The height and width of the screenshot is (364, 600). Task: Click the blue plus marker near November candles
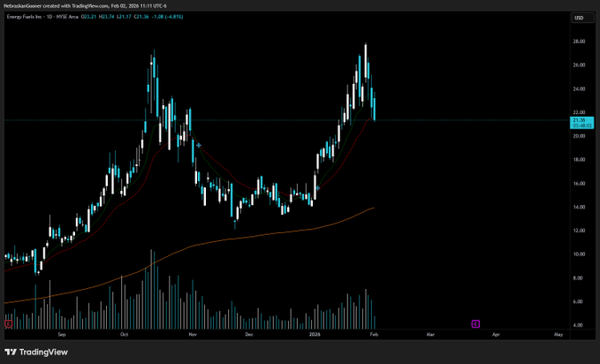tap(199, 145)
